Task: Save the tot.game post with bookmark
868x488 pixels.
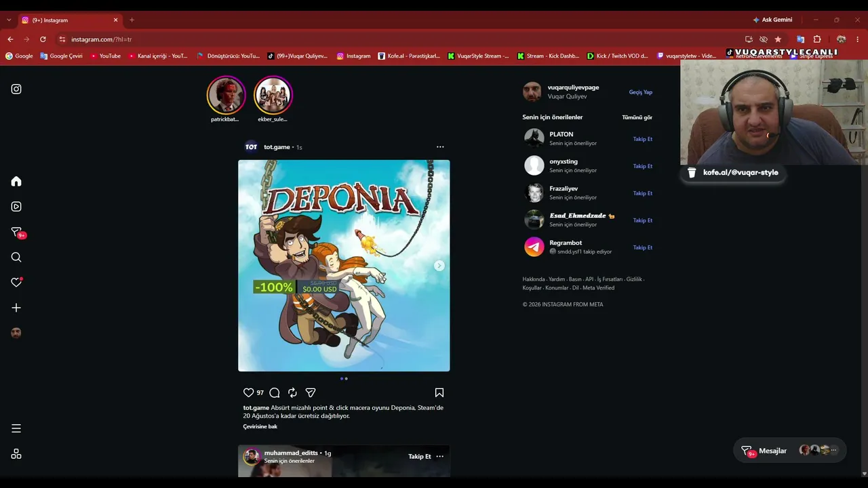Action: click(x=439, y=392)
